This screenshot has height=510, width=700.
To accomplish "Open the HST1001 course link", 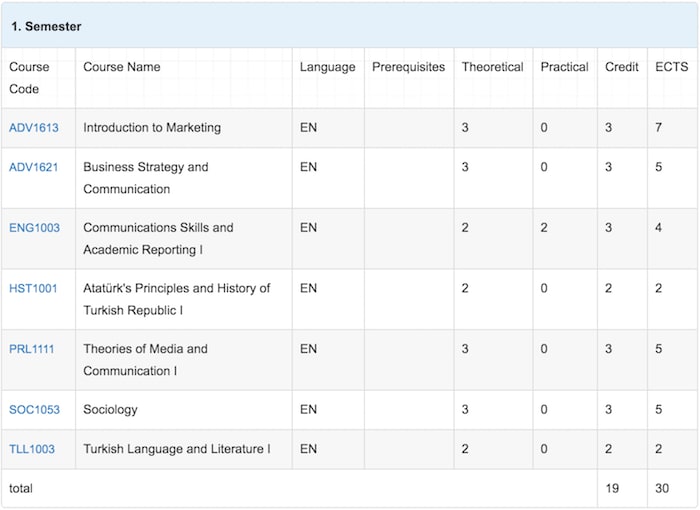I will 33,288.
